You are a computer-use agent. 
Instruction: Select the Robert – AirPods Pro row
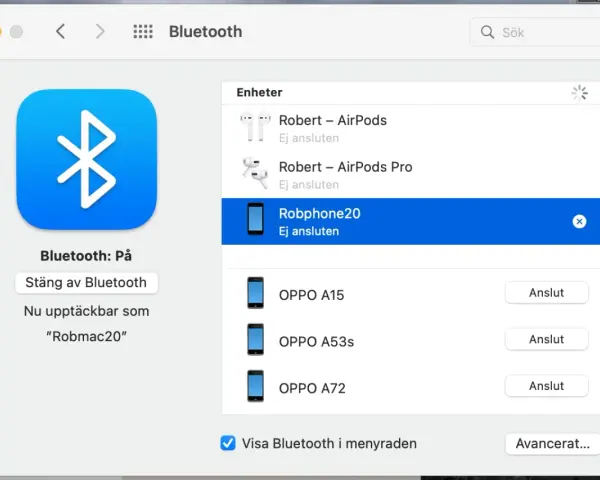(x=411, y=175)
